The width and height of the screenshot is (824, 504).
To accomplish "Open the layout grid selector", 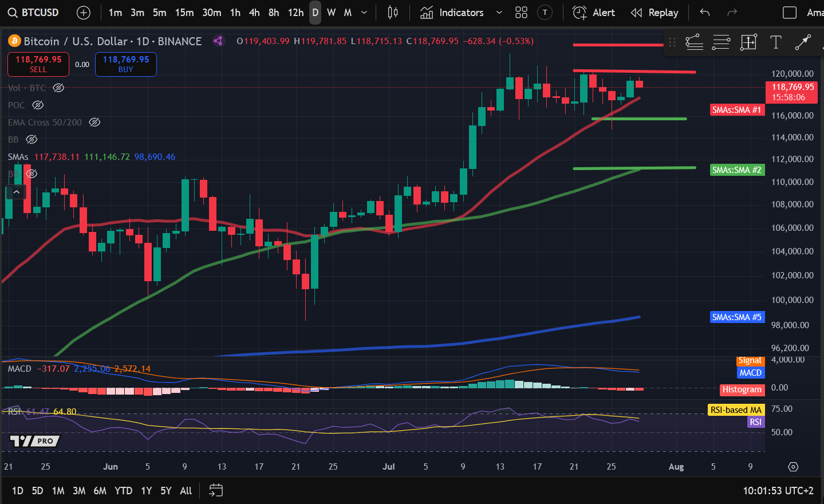I will 521,13.
